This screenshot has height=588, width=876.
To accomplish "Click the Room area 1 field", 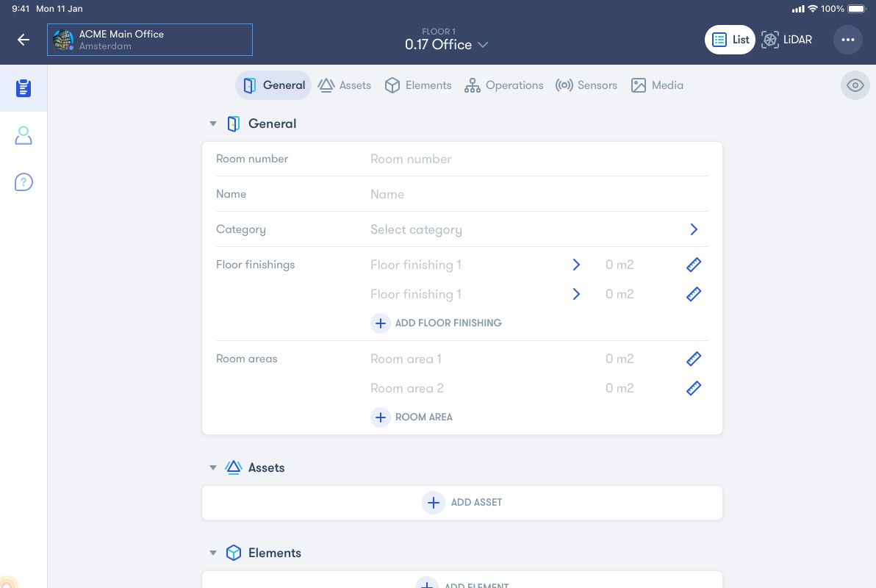I will pos(406,359).
